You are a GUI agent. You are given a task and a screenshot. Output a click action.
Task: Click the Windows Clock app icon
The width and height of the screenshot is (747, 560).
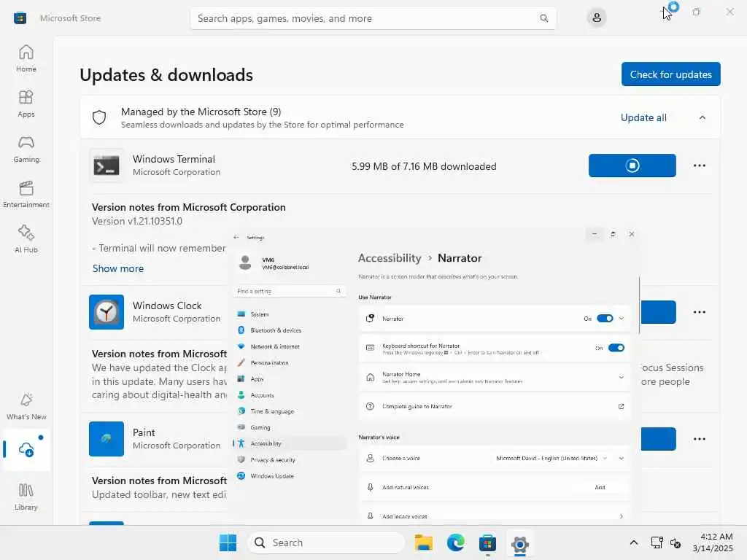tap(107, 312)
